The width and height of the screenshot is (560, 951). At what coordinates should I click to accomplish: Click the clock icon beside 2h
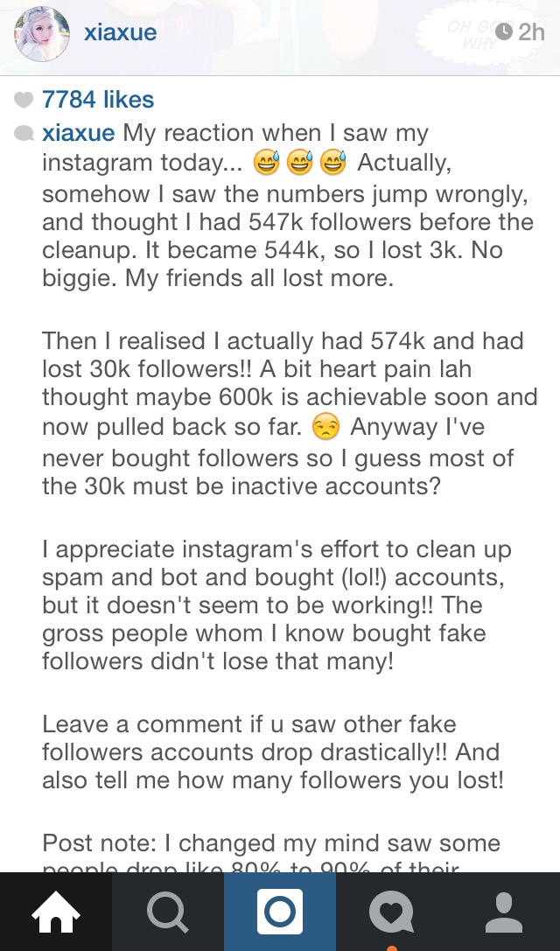(x=503, y=32)
